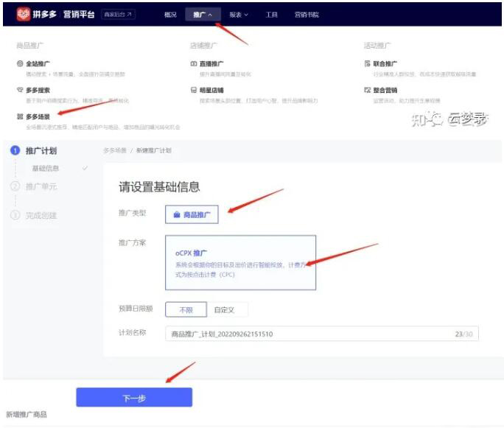Select step 3 完成创建

[x=41, y=215]
